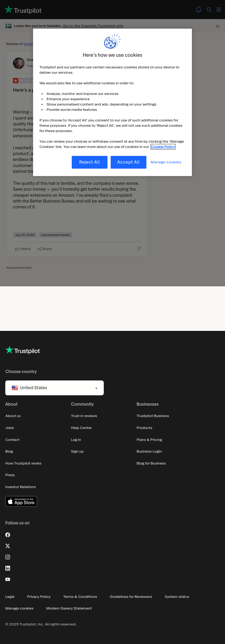Screen dimensions: 225x644
Task: Open the YouTube social icon
Action: point(8,579)
